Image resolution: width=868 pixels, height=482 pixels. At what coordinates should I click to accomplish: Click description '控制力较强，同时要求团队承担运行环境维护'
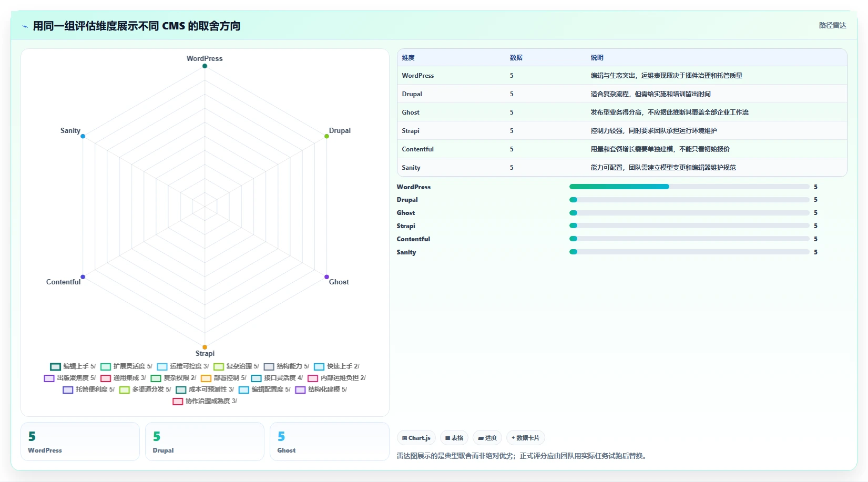coord(653,131)
